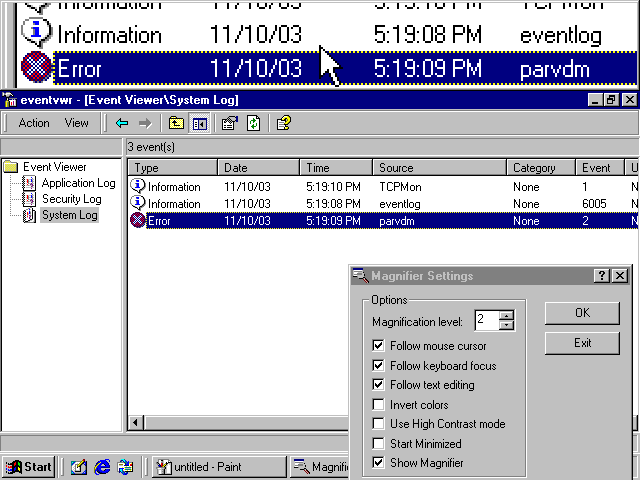Switch to untitled - Paint taskbar button
This screenshot has width=640, height=480.
[x=219, y=467]
